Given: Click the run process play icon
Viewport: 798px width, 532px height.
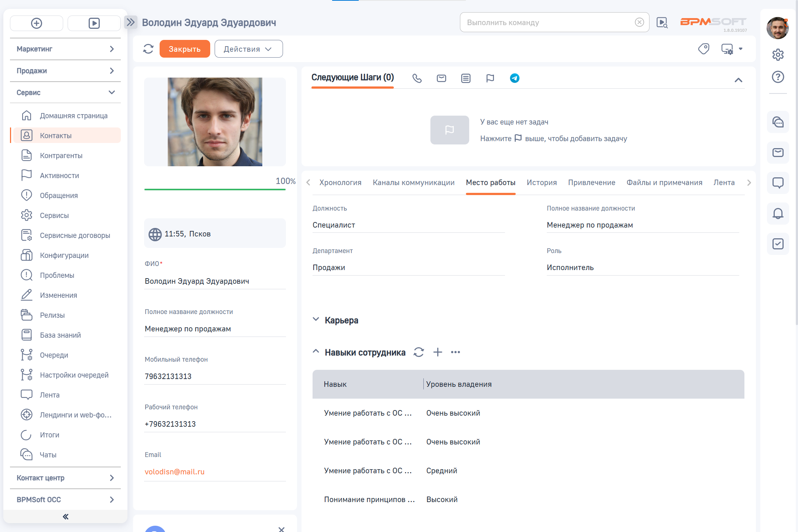Looking at the screenshot, I should click(x=94, y=23).
